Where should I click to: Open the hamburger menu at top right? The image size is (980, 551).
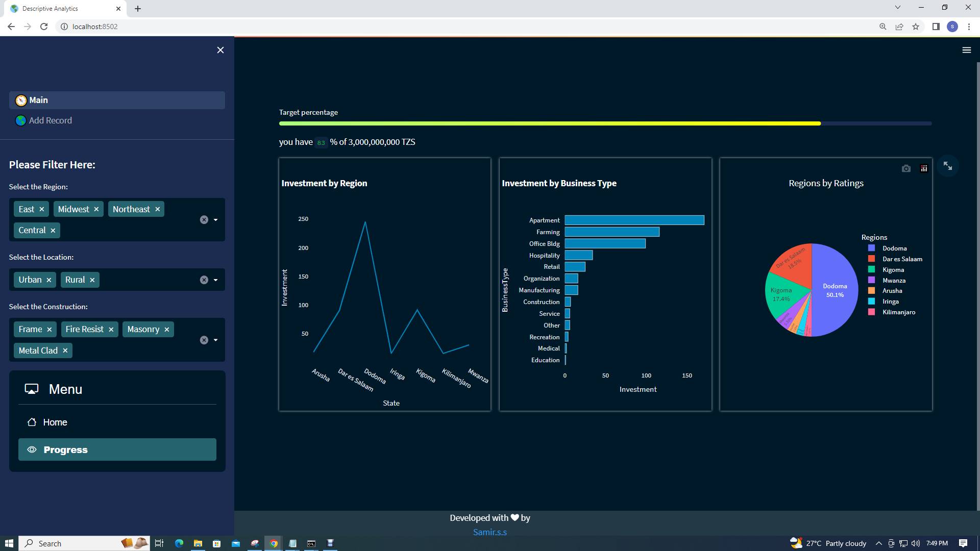tap(967, 49)
